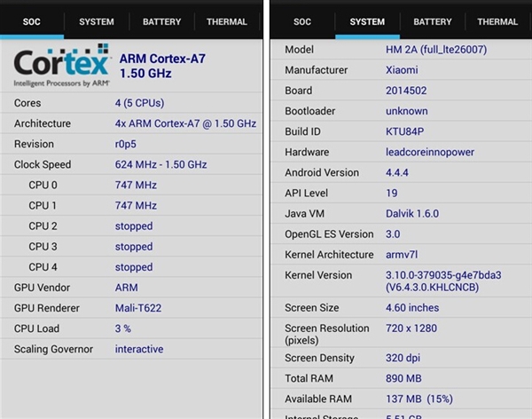The height and width of the screenshot is (419, 532).
Task: Tap the Clock Speed row
Action: (133, 164)
